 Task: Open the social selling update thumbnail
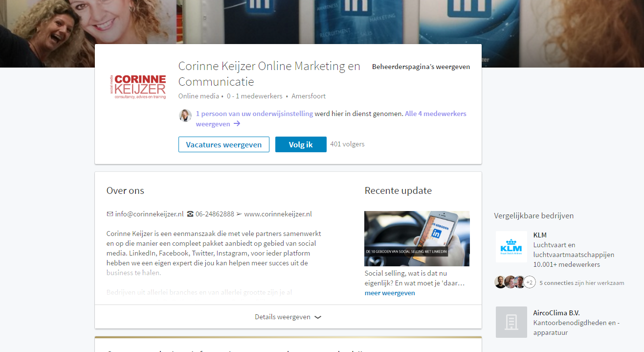417,238
